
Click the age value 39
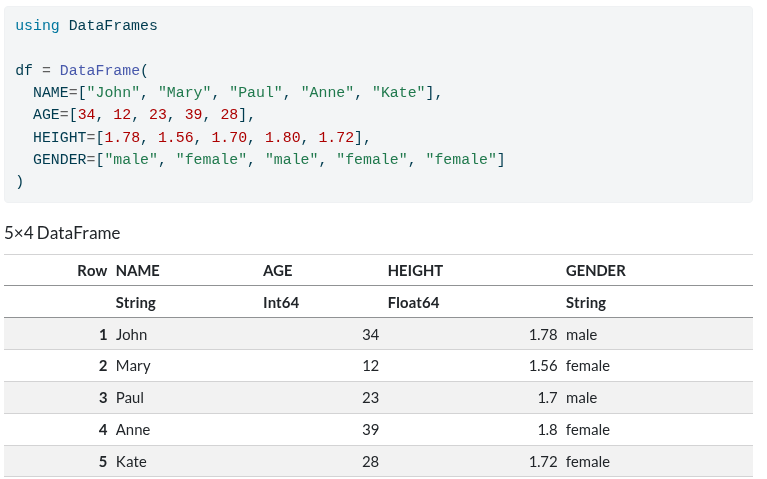click(370, 430)
